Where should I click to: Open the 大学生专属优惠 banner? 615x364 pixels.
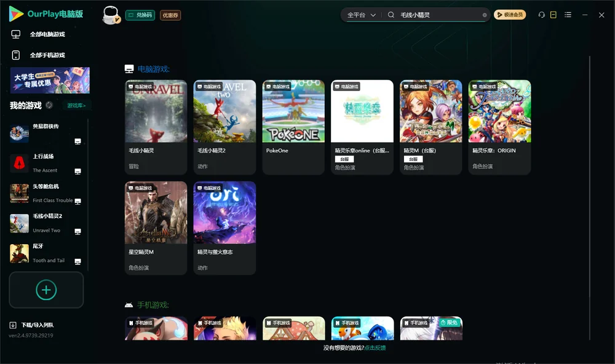tap(50, 80)
